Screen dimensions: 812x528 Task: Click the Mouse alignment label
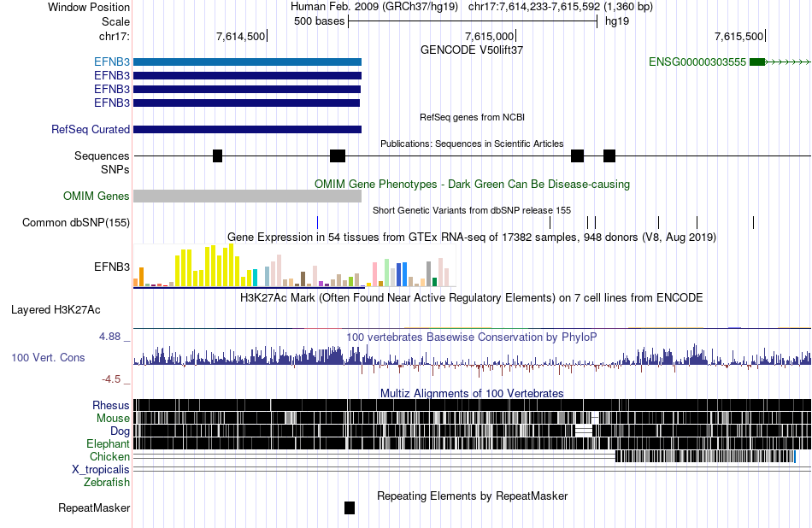click(113, 419)
